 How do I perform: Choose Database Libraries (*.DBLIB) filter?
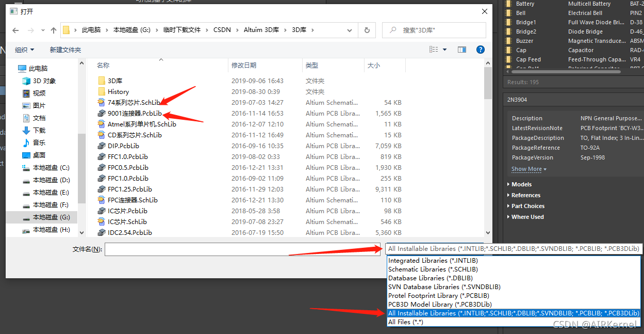click(x=514, y=278)
